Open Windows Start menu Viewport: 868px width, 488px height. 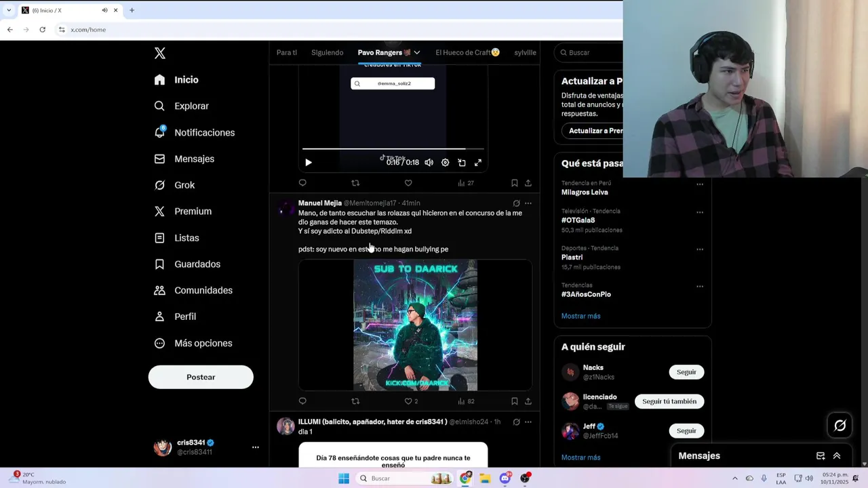pos(344,479)
